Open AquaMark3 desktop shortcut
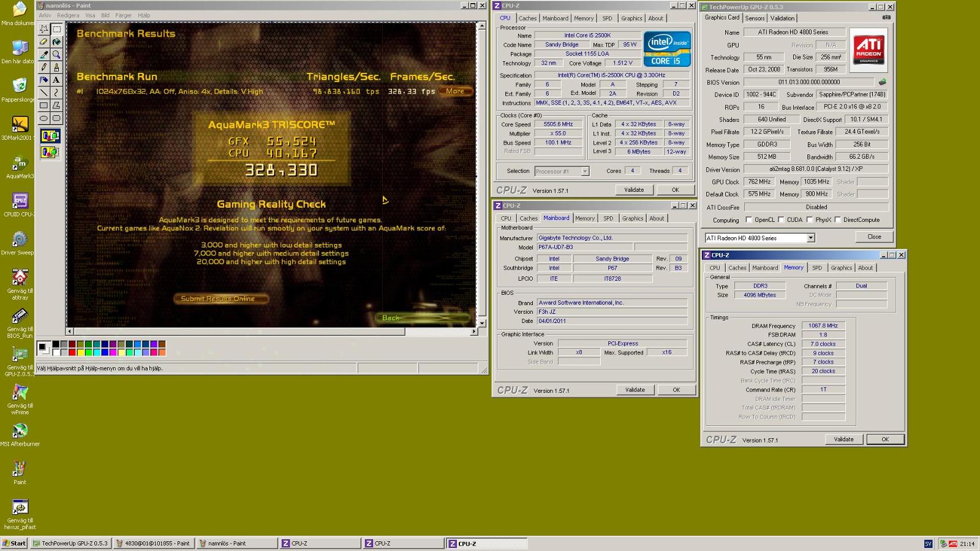 20,166
